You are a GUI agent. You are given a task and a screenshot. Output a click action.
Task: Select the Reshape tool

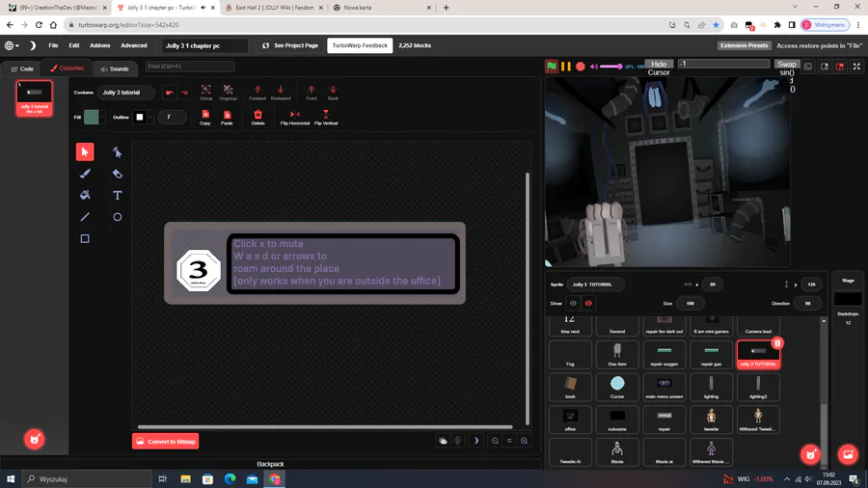coord(118,151)
